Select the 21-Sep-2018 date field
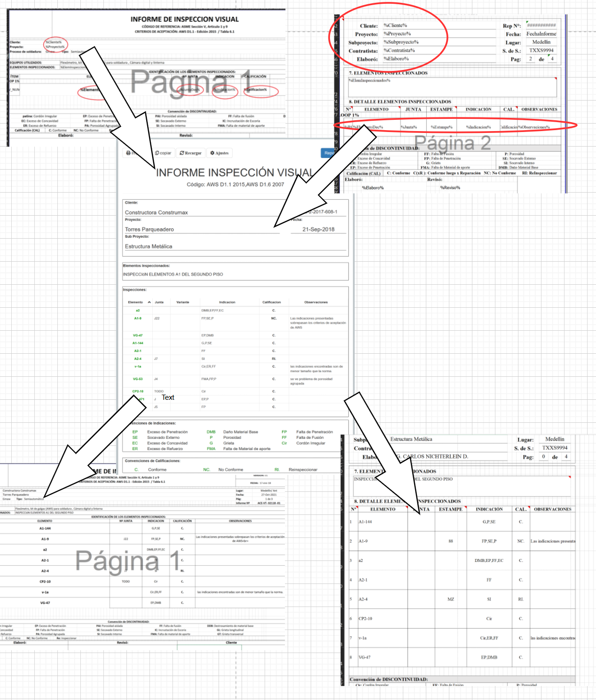Image resolution: width=596 pixels, height=700 pixels. coord(318,230)
